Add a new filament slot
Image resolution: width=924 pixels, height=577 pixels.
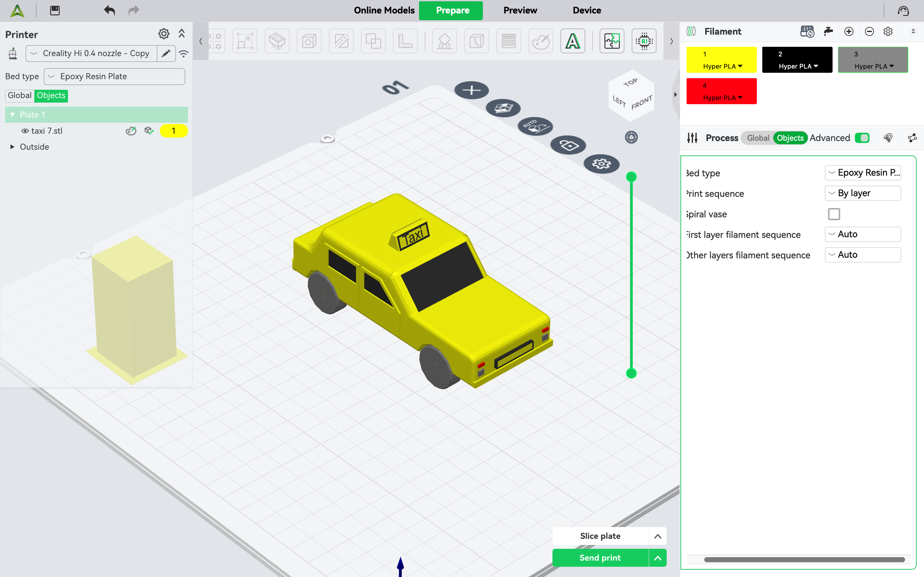click(x=849, y=31)
